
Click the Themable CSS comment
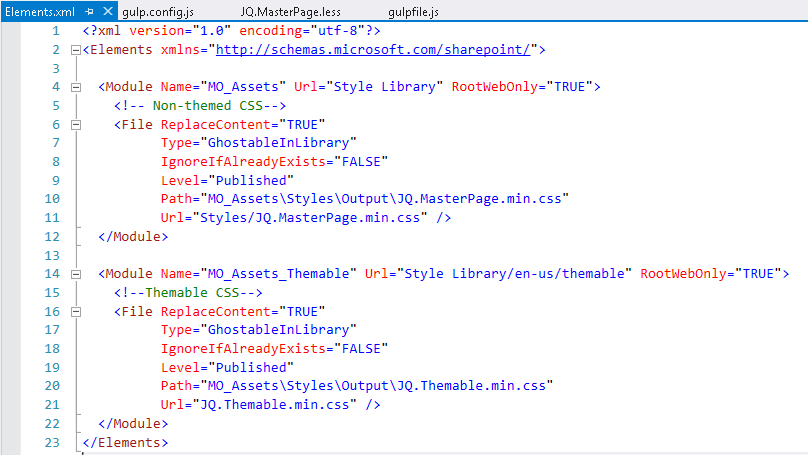coord(188,293)
